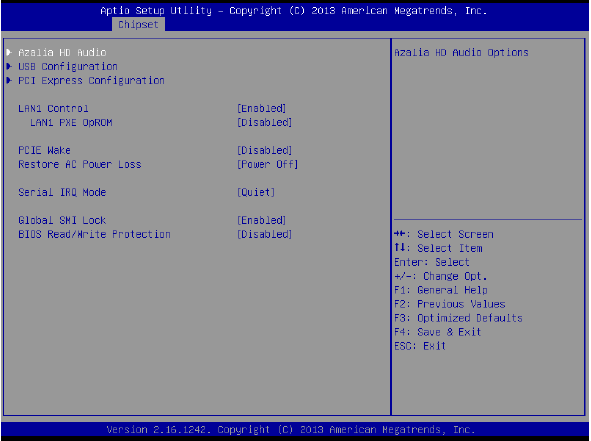
Task: Change BIOS Read/Write Protection Disabled value
Action: (x=264, y=234)
